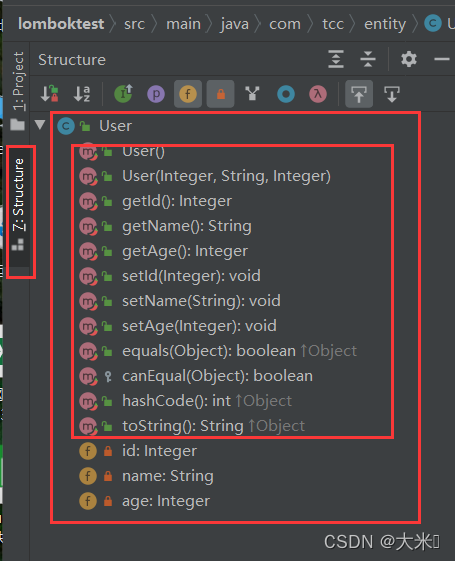Hide the Structure panel with minus

(x=442, y=59)
